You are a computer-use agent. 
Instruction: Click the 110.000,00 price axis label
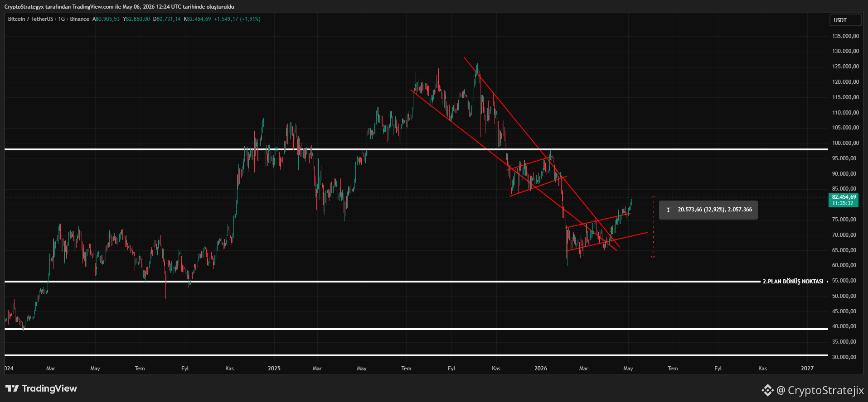pos(845,113)
